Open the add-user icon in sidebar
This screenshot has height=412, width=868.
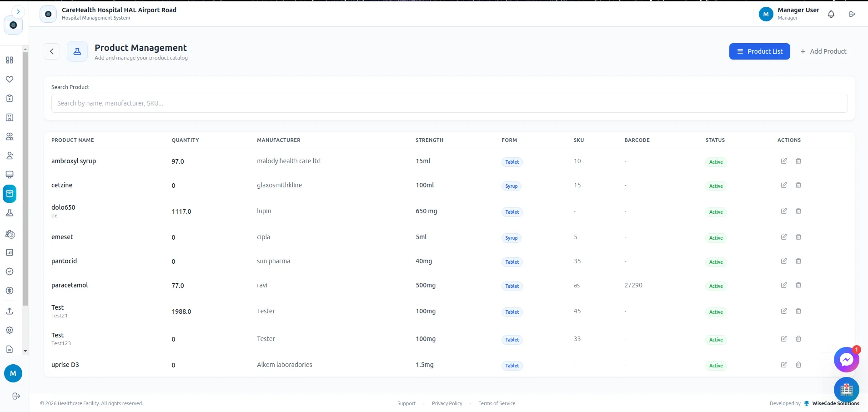click(x=10, y=156)
